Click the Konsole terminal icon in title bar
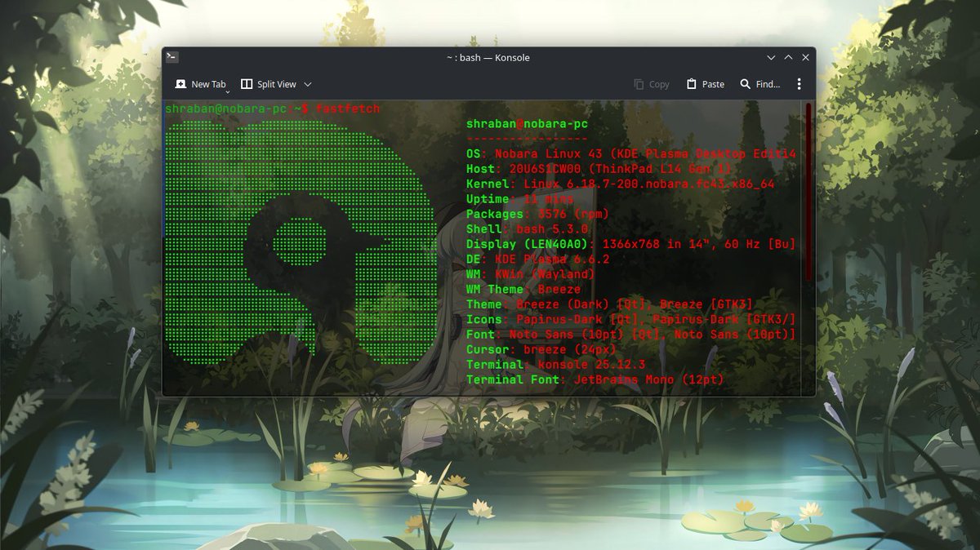The width and height of the screenshot is (980, 550). [x=171, y=57]
